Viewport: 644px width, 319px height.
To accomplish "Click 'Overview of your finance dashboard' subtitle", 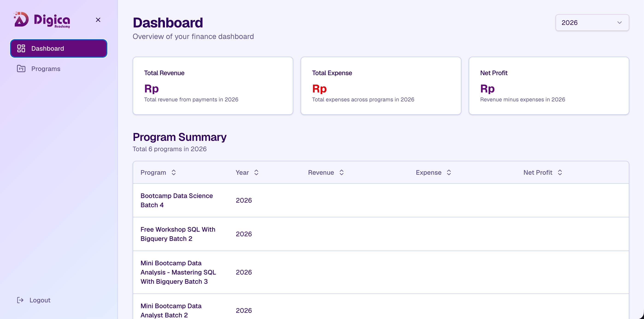I will click(193, 36).
